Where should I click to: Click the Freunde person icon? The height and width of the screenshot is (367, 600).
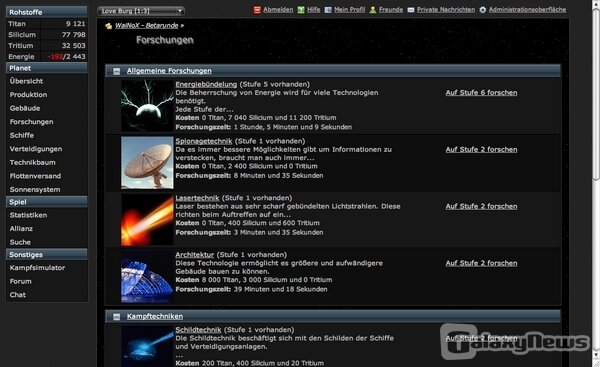[x=373, y=10]
